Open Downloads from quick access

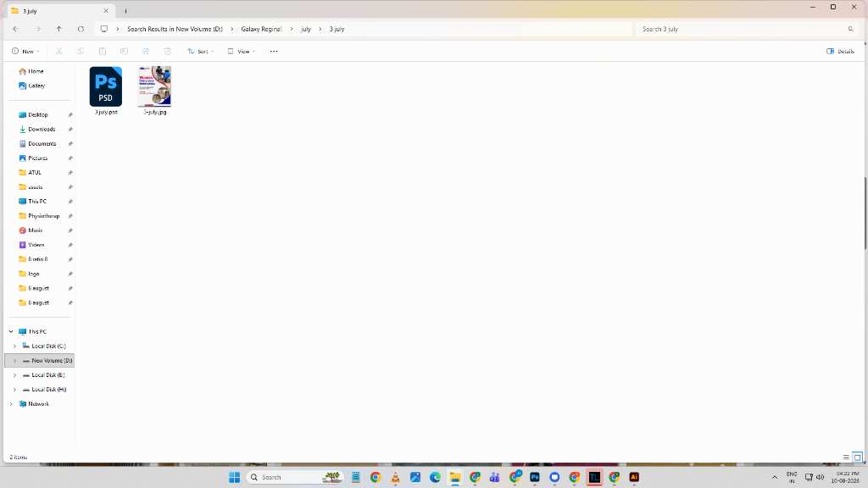pos(42,129)
